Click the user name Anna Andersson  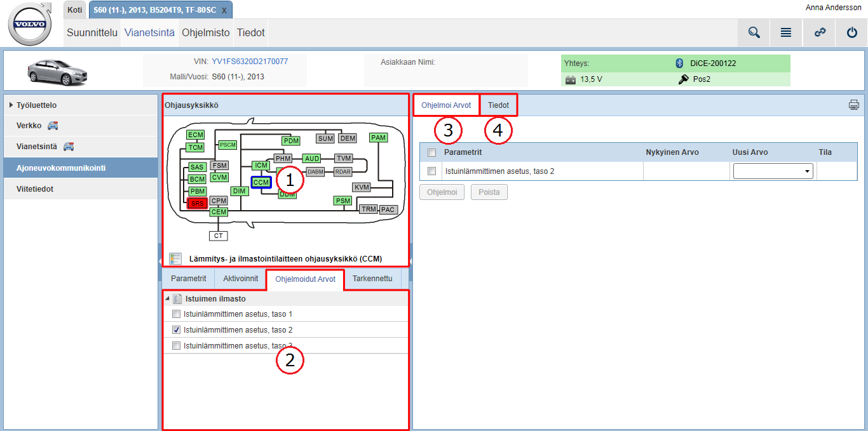[834, 8]
